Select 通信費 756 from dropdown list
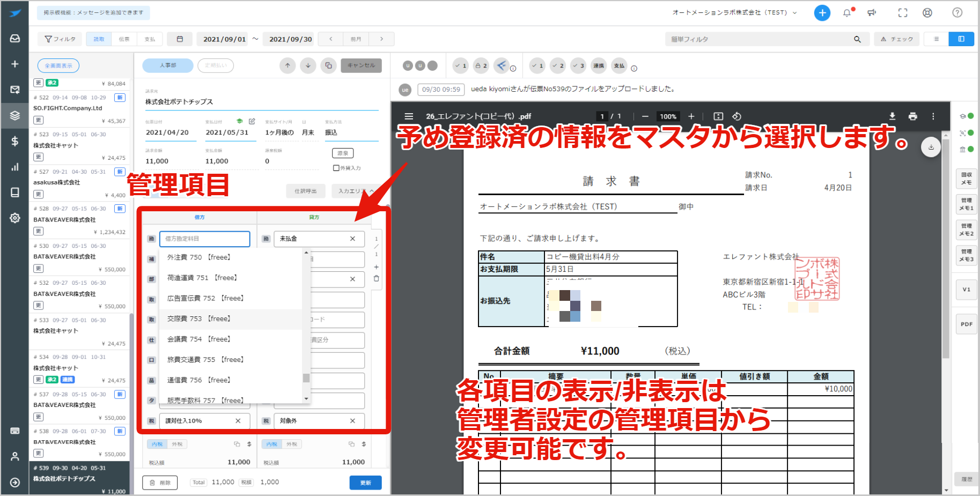This screenshot has height=496, width=980. click(x=231, y=380)
